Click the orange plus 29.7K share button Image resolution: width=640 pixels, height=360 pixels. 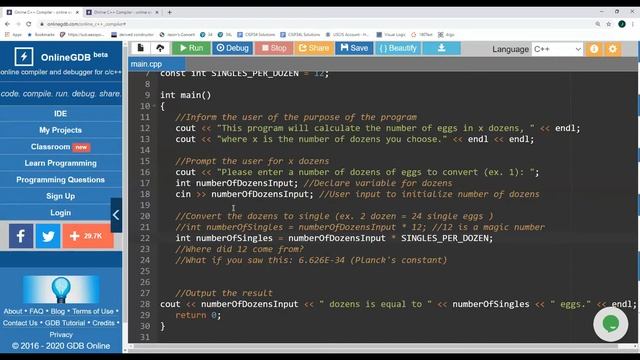pyautogui.click(x=88, y=236)
